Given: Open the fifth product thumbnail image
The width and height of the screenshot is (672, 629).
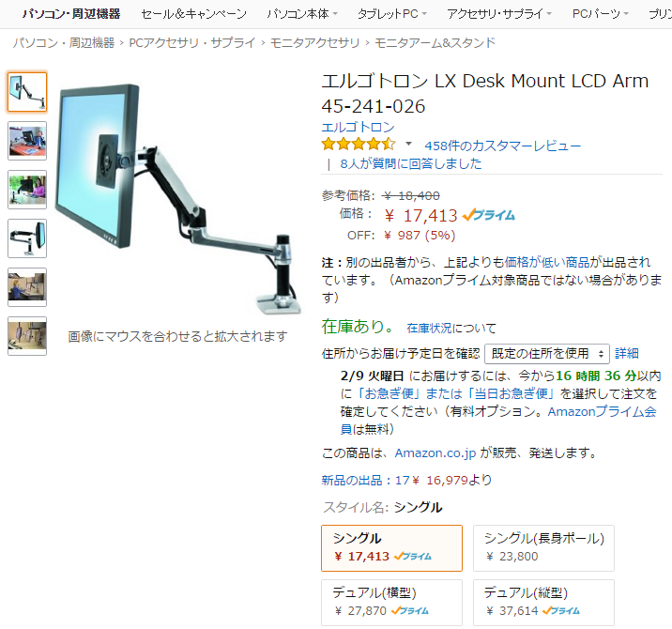Looking at the screenshot, I should (27, 287).
